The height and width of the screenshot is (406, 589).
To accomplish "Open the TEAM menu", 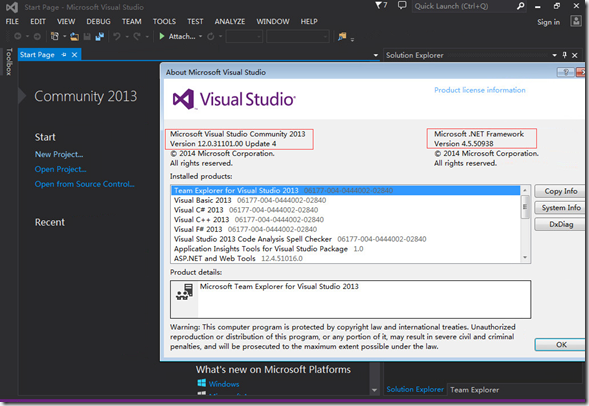I will [131, 21].
